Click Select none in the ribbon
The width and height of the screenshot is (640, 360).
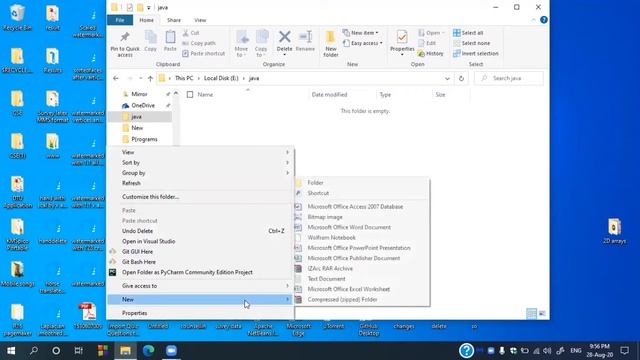(471, 43)
